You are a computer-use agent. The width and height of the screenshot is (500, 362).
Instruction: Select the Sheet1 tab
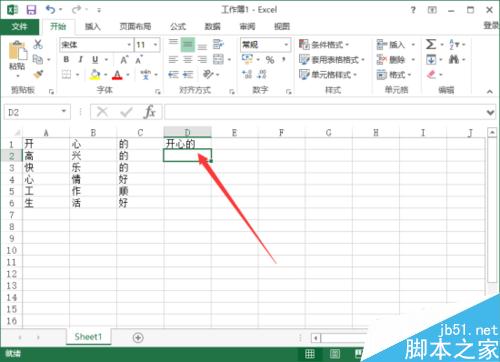[x=88, y=337]
